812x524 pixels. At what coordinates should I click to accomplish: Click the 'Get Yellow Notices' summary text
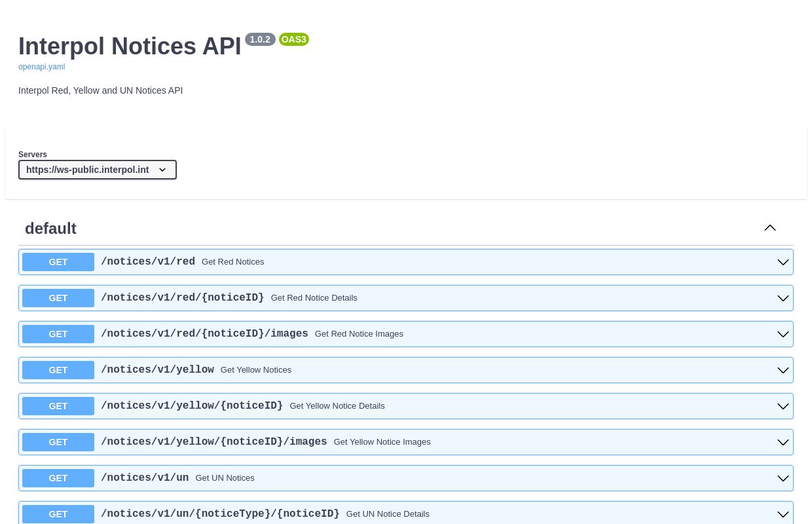(256, 370)
